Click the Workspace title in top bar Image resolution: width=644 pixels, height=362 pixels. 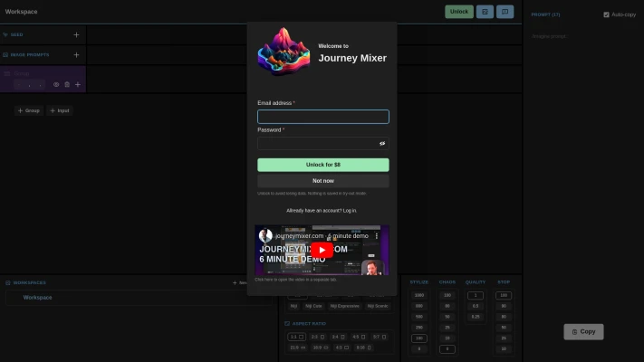click(x=22, y=12)
